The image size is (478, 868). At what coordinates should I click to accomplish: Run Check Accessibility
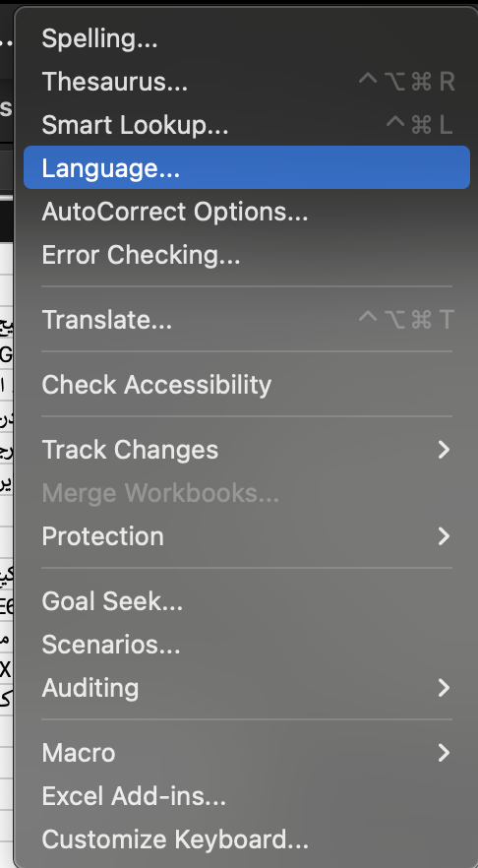pyautogui.click(x=247, y=384)
